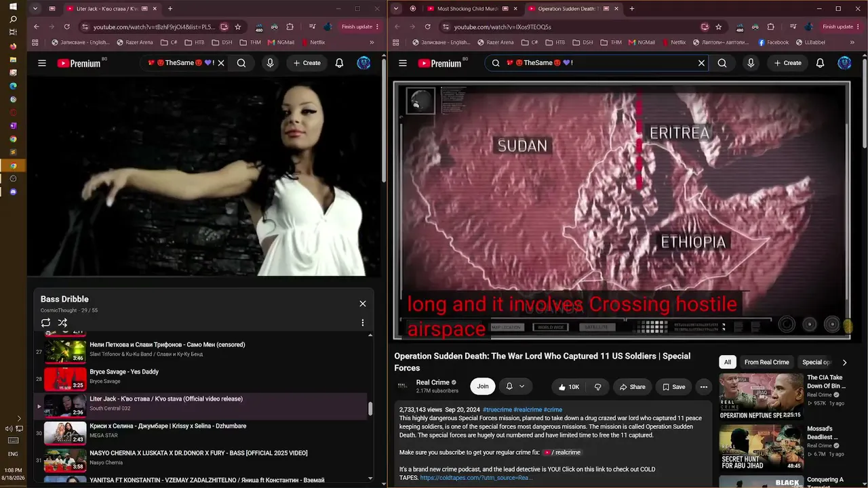Focus the YouTube search field, right window
Viewport: 868px width, 488px height.
597,63
